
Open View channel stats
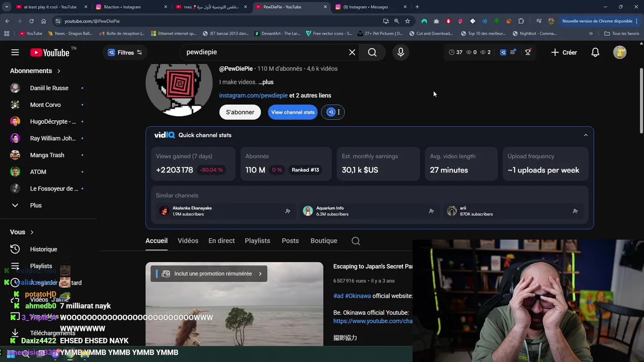click(293, 112)
